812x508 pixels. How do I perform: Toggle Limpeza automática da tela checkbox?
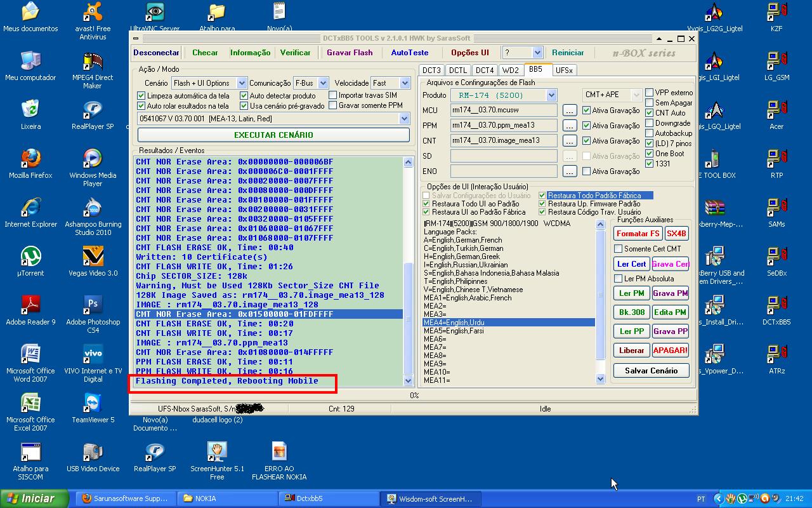pyautogui.click(x=141, y=96)
